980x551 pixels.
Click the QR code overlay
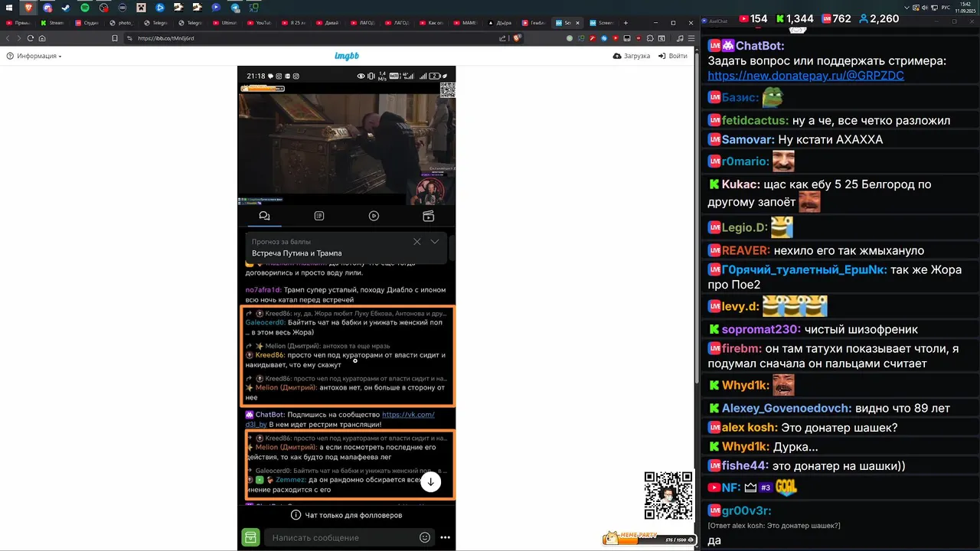pos(668,496)
